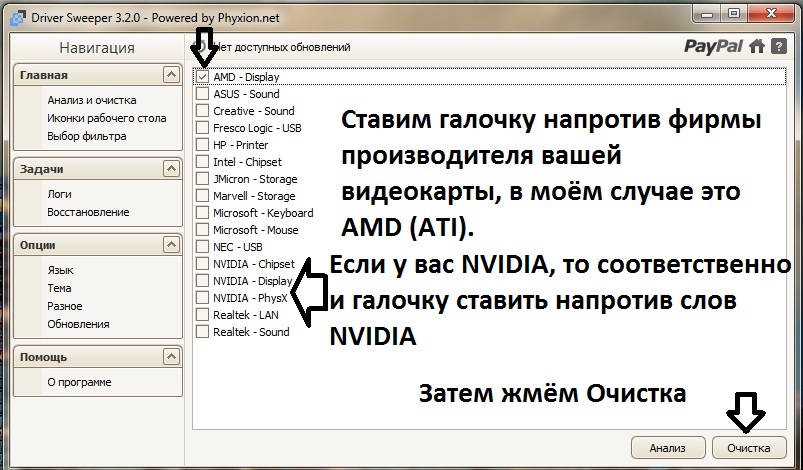The height and width of the screenshot is (470, 803).
Task: Collapse the Главная navigation section
Action: pyautogui.click(x=172, y=75)
